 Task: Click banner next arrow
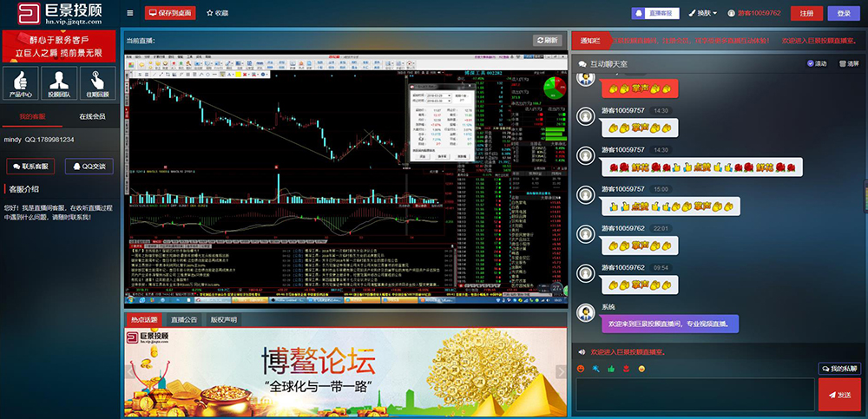pos(562,372)
